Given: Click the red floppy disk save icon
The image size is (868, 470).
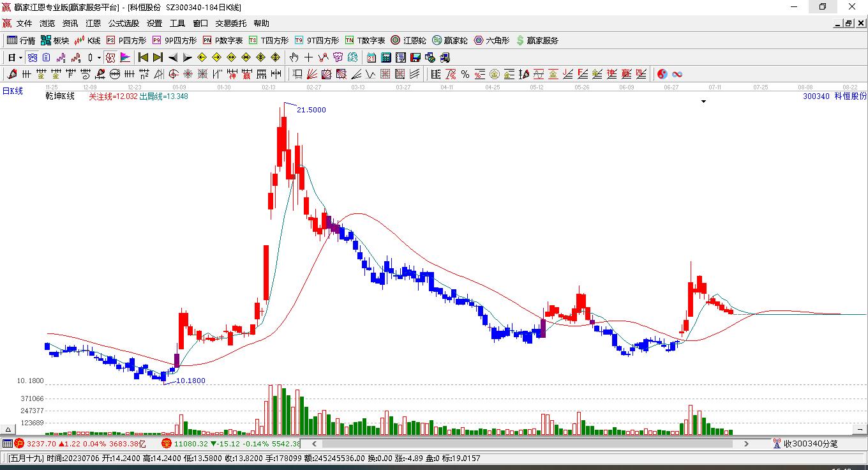Looking at the screenshot, I should tap(415, 57).
